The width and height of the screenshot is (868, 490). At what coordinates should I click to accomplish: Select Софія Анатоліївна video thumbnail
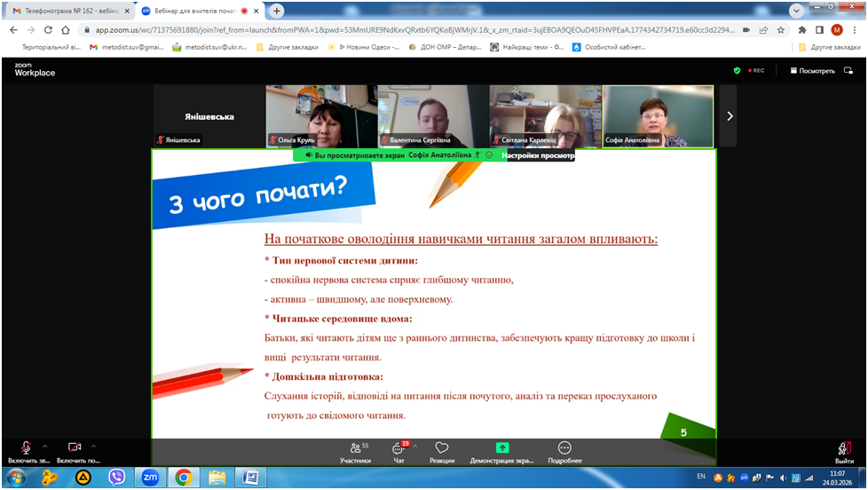pos(657,115)
